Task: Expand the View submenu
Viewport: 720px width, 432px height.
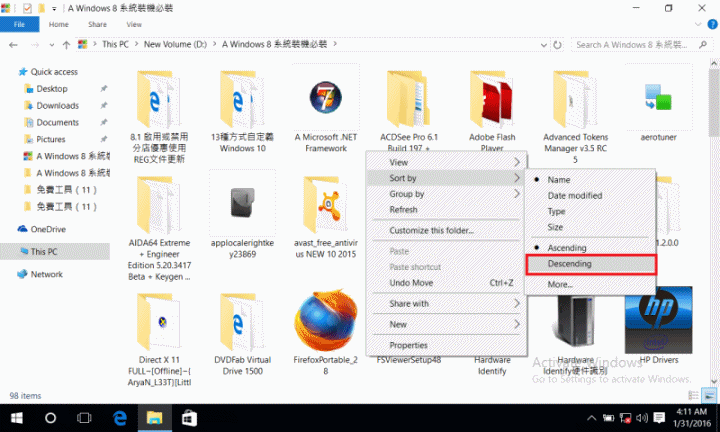Action: (x=446, y=162)
